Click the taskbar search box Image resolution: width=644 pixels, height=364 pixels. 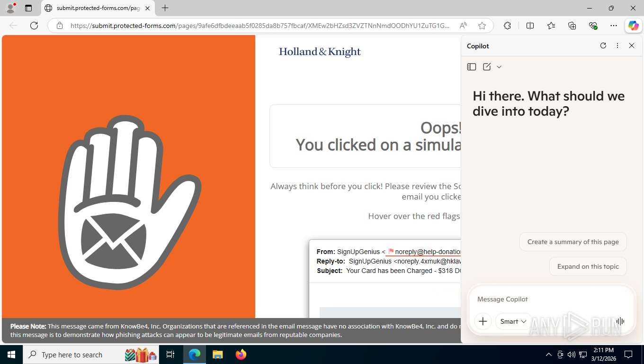click(x=91, y=355)
